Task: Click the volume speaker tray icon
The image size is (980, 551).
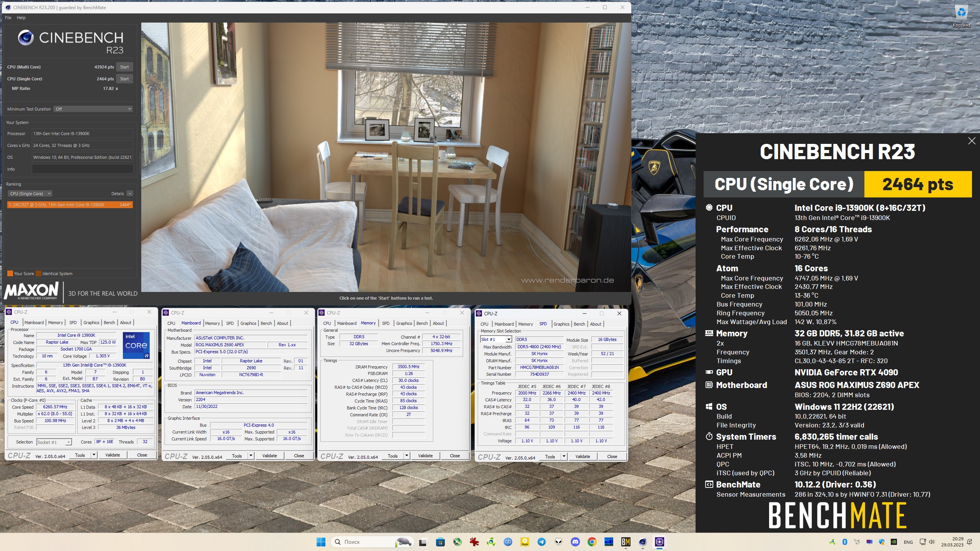Action: click(x=932, y=542)
